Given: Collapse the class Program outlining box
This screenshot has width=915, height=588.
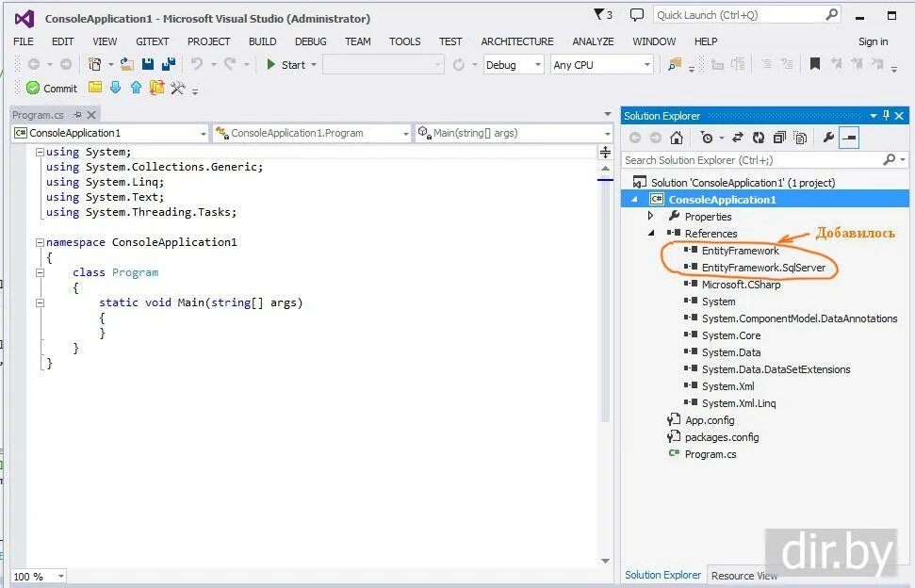Looking at the screenshot, I should tap(40, 272).
